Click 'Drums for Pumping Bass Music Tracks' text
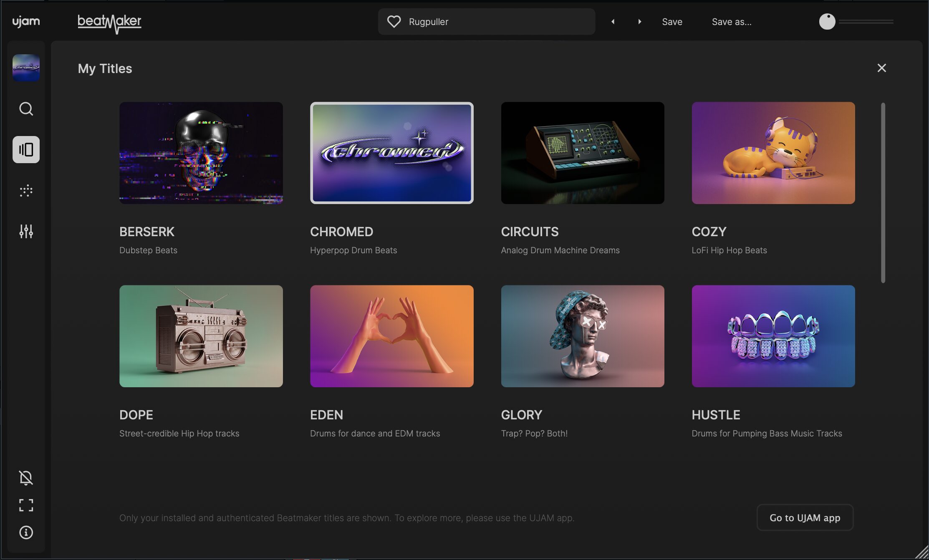Screen dimensions: 929x560 767,434
